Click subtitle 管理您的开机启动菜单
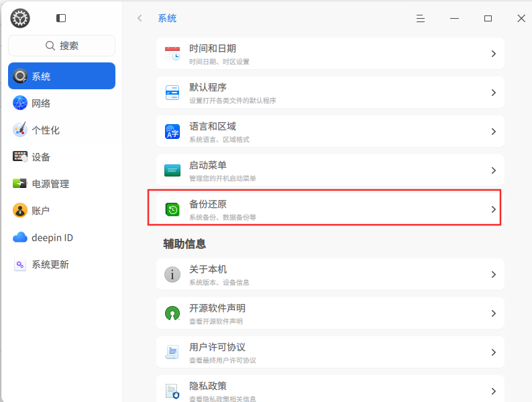 coord(223,179)
